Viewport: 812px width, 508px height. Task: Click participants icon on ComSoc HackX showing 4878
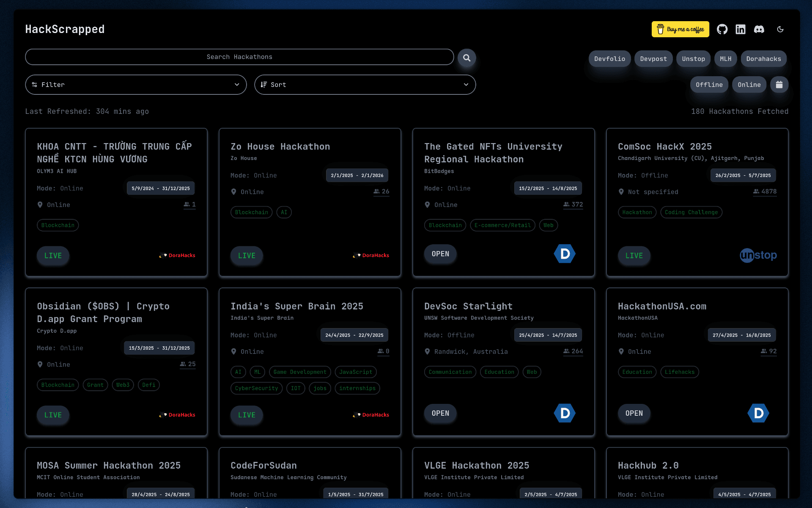pyautogui.click(x=756, y=191)
